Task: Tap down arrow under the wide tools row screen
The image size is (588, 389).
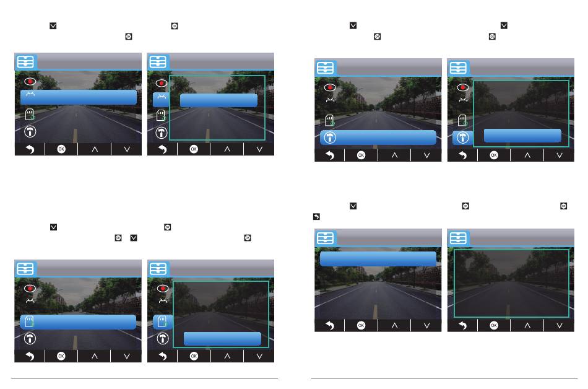Action: [x=426, y=155]
